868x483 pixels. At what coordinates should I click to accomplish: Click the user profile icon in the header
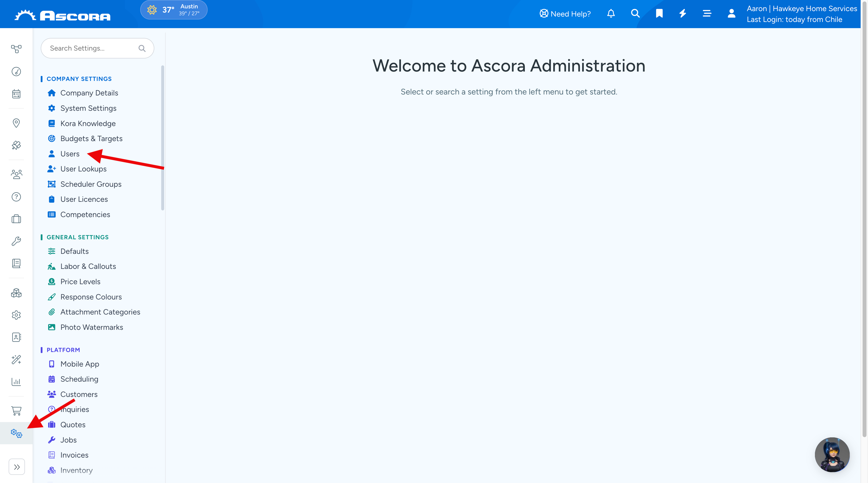(731, 14)
